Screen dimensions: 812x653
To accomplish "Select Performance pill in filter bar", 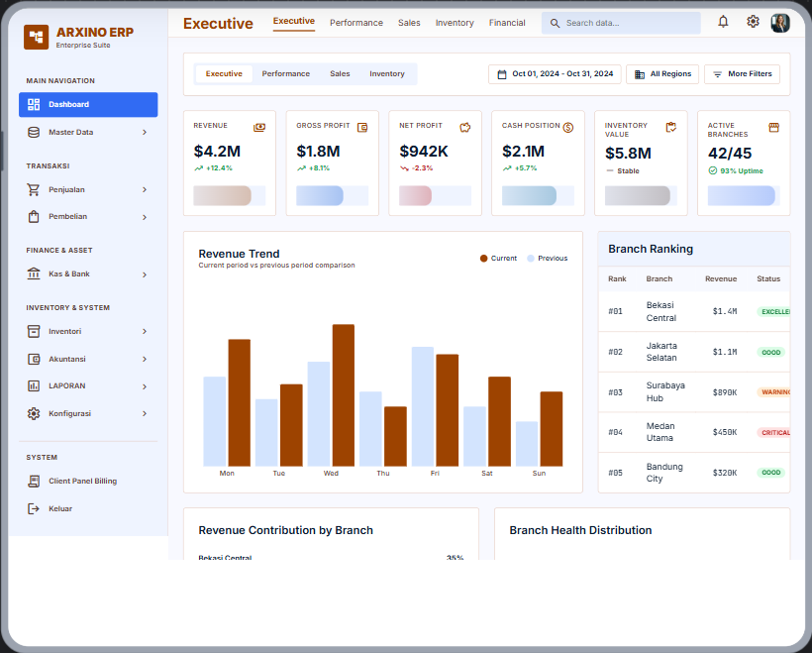I will [x=286, y=74].
